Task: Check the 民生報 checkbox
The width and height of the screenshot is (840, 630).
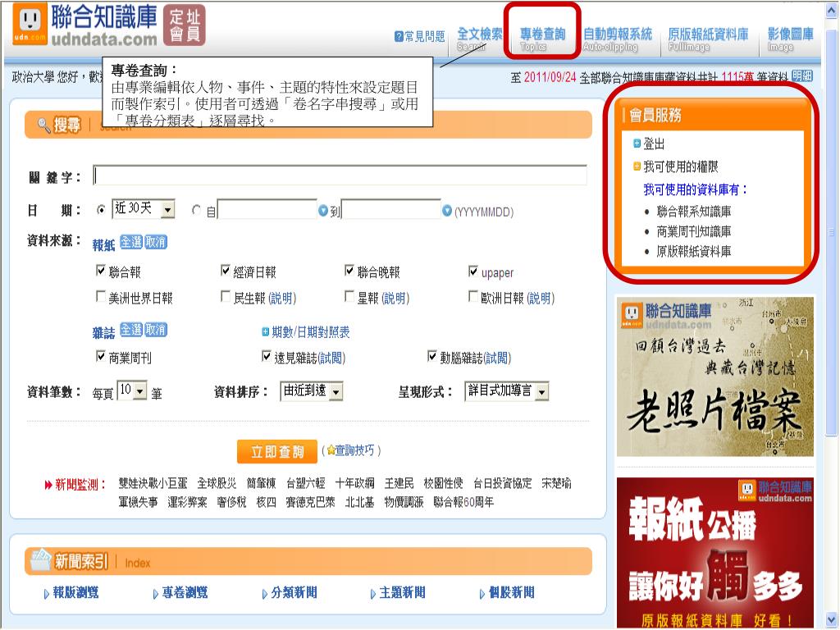Action: pos(225,295)
